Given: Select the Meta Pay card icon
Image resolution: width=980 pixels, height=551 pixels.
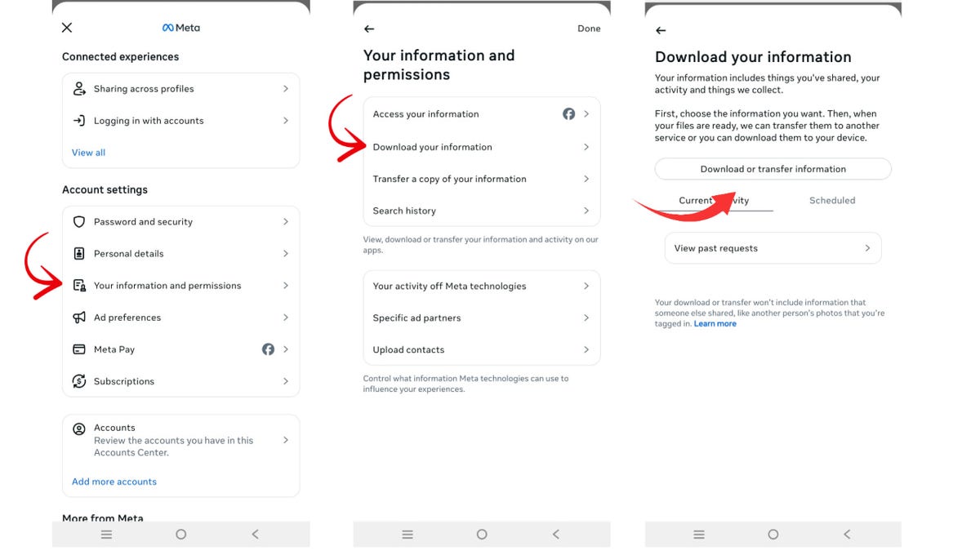Looking at the screenshot, I should pos(78,349).
